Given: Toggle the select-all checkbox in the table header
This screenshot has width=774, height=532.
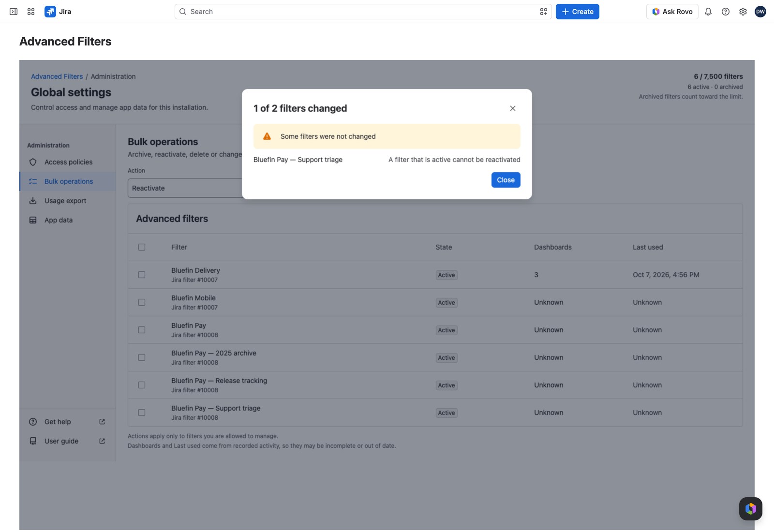Looking at the screenshot, I should coord(142,247).
